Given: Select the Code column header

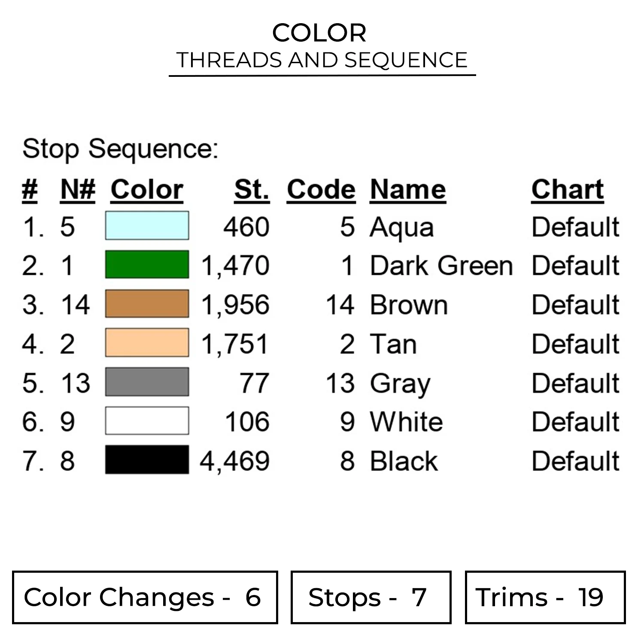Looking at the screenshot, I should (x=321, y=189).
